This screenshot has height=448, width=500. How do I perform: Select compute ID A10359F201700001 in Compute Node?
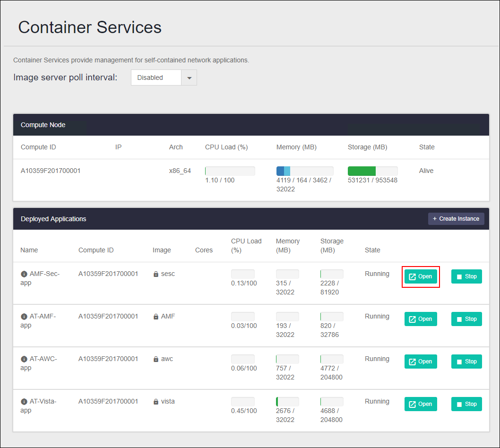pyautogui.click(x=51, y=171)
